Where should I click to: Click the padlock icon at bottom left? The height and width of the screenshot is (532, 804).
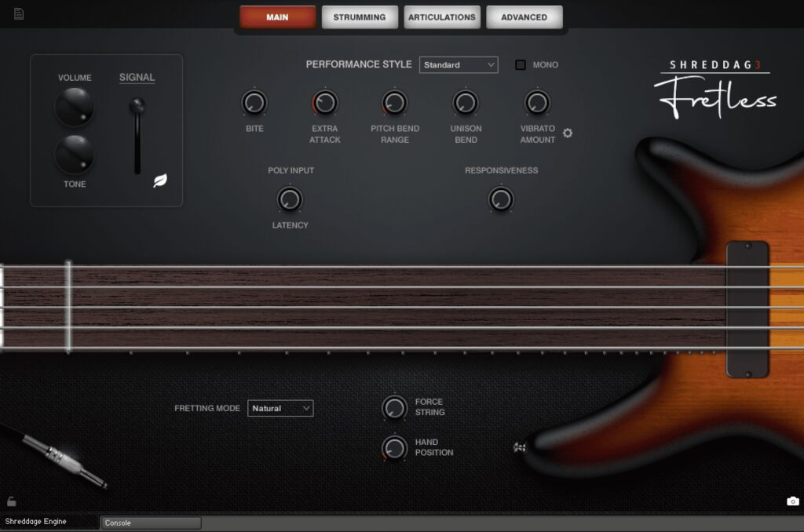coord(11,501)
